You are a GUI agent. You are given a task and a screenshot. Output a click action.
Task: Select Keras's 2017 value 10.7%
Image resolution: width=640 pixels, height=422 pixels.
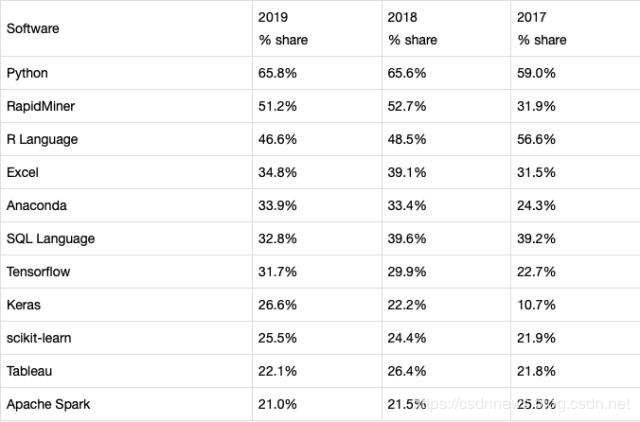[x=537, y=305]
